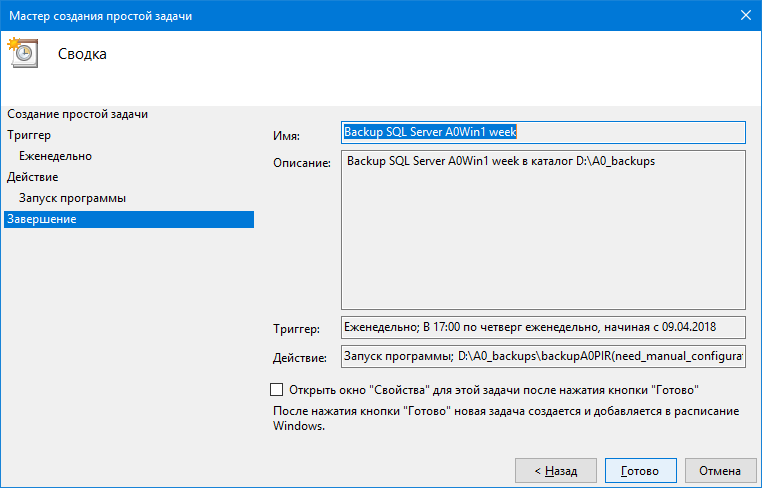Open the Действие wizard step
Viewport: 762px width, 488px height.
(x=33, y=176)
